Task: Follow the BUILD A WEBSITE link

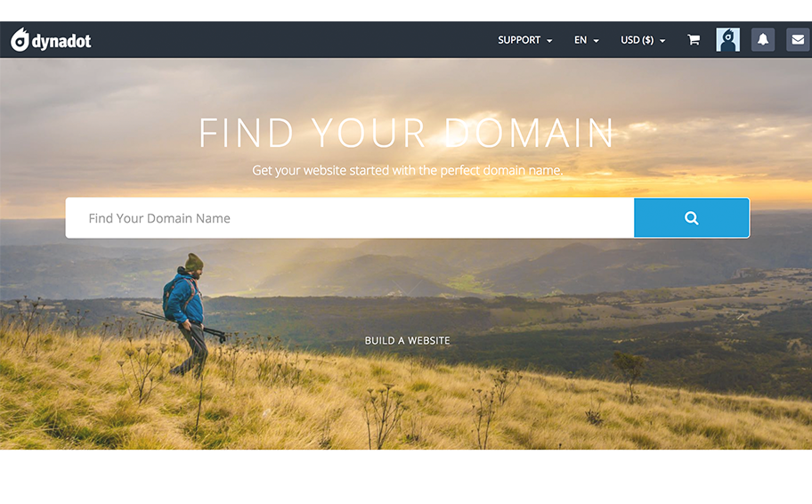Action: 407,341
